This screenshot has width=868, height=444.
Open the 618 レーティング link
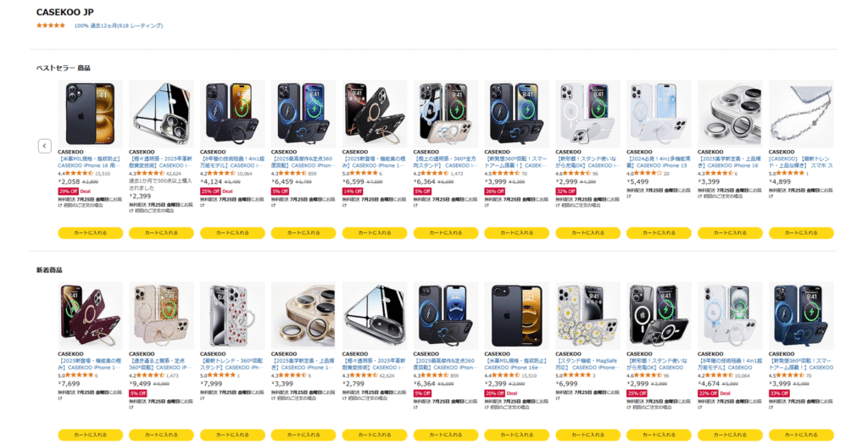tap(140, 25)
